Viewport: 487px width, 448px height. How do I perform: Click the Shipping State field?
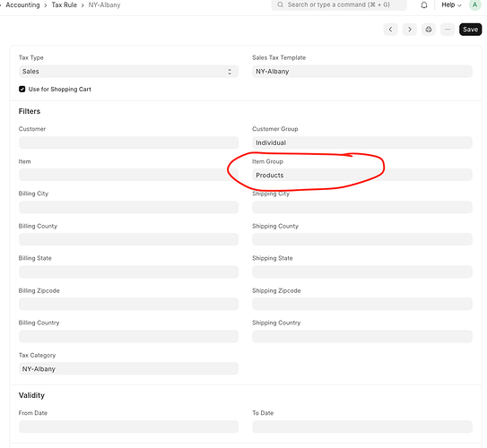[x=362, y=271]
